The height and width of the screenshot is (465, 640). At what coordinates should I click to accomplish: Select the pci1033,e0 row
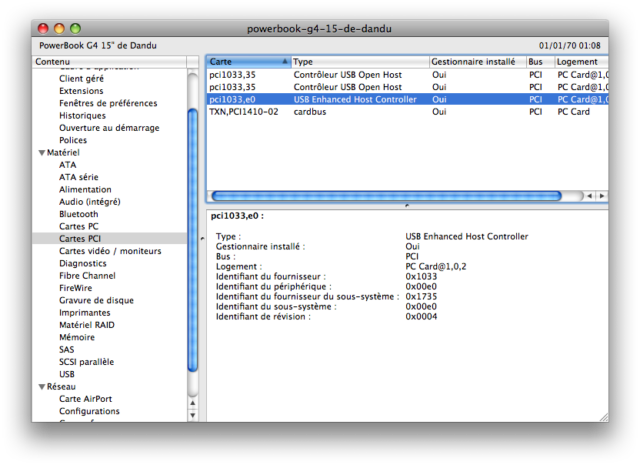pos(407,99)
